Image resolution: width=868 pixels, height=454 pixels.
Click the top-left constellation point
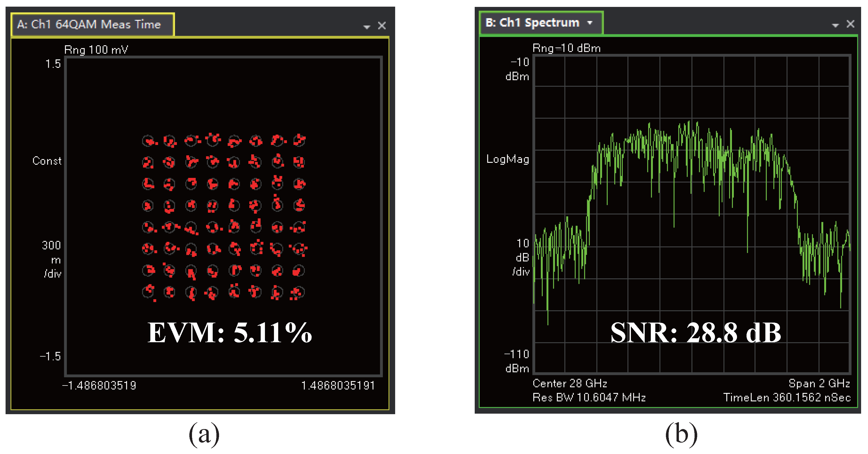pos(148,141)
